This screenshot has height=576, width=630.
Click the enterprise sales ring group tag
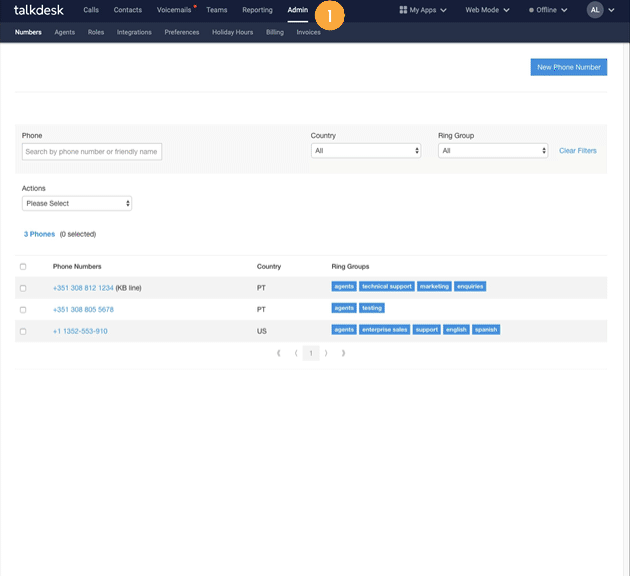pyautogui.click(x=385, y=330)
